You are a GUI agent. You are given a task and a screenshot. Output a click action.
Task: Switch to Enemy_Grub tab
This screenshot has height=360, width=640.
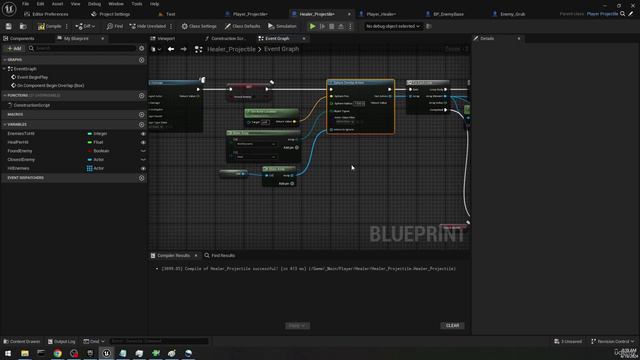(x=513, y=14)
